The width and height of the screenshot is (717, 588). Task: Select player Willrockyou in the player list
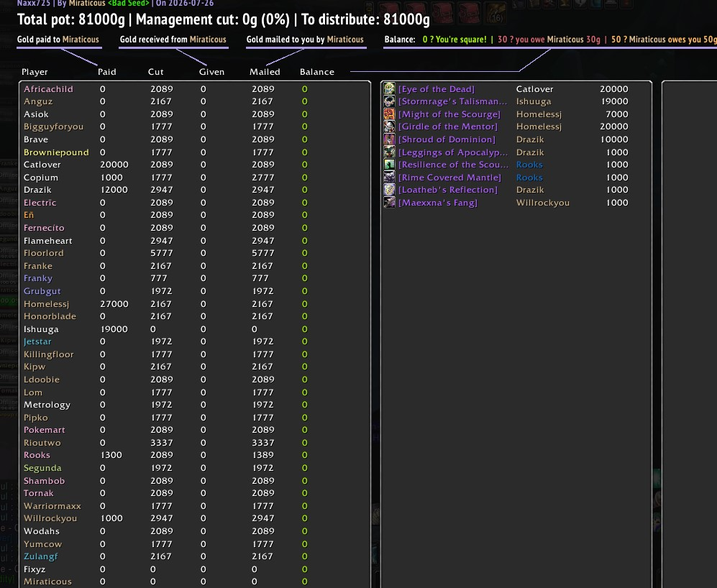pos(50,518)
